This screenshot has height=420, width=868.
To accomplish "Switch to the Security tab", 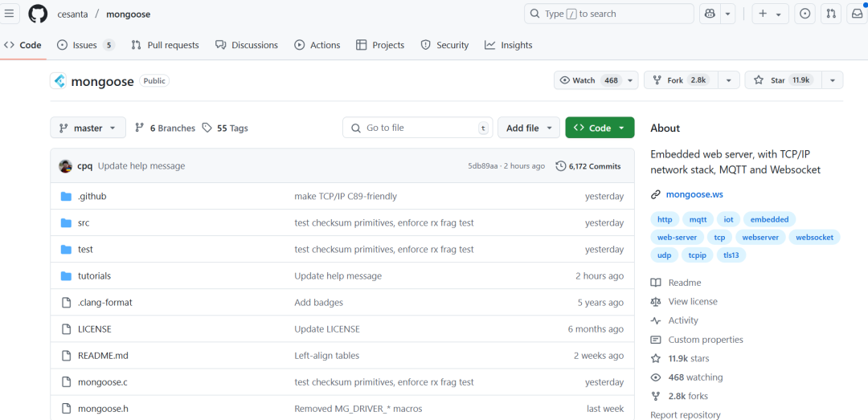I will click(x=444, y=46).
